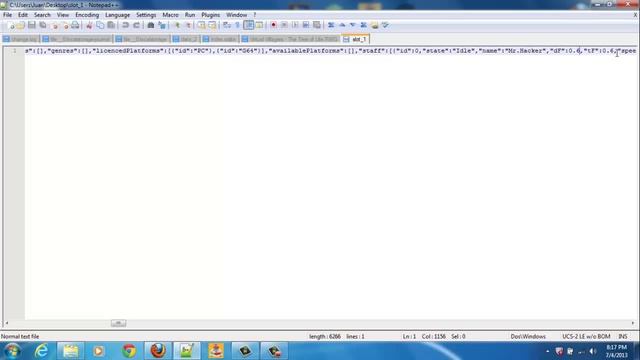The width and height of the screenshot is (640, 360).
Task: Click UCS-2 LE w/o BOM encoding status
Action: pos(586,336)
